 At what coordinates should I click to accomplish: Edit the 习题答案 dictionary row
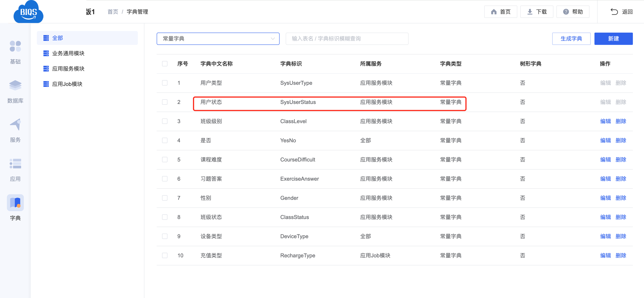coord(605,179)
